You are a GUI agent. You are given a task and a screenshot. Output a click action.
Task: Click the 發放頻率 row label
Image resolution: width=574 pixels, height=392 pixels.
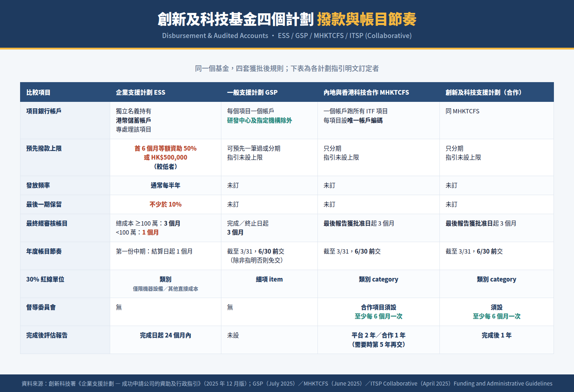click(38, 185)
